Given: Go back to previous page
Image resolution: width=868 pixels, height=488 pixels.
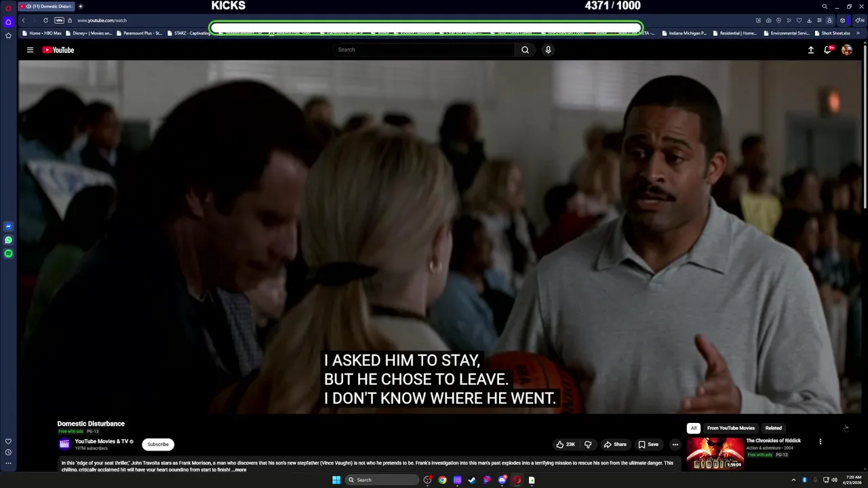Looking at the screenshot, I should tap(23, 20).
